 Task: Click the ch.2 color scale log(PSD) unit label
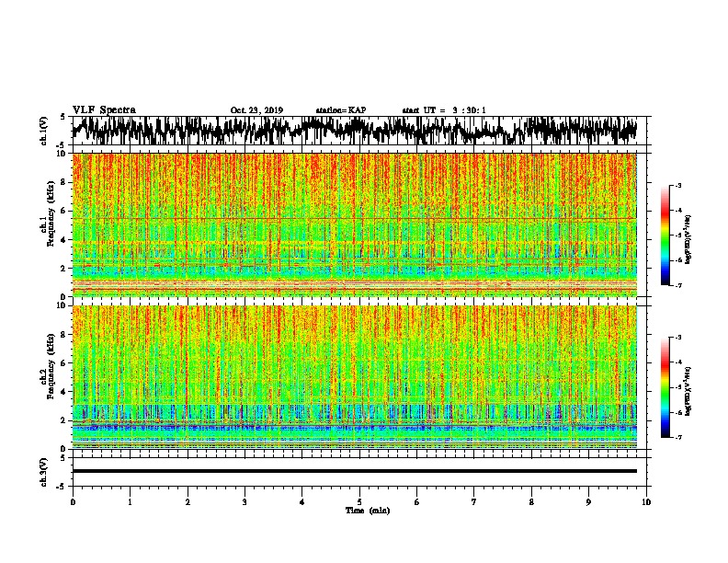click(x=688, y=391)
